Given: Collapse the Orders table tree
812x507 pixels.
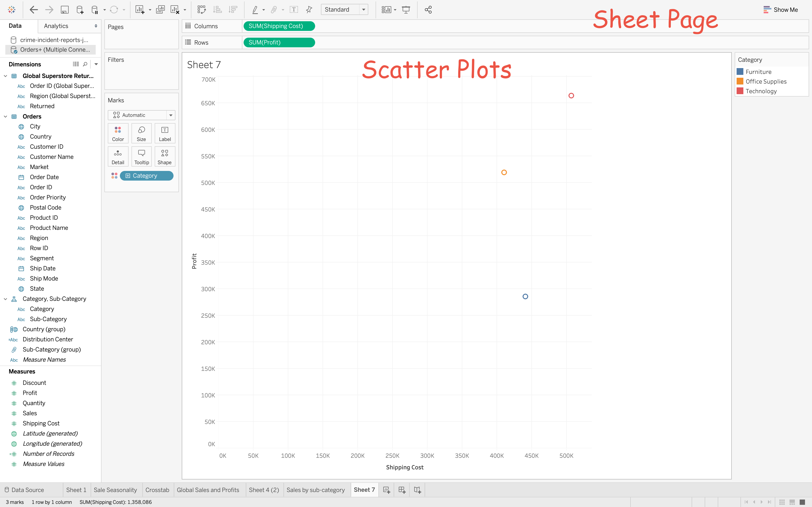Looking at the screenshot, I should (x=5, y=116).
